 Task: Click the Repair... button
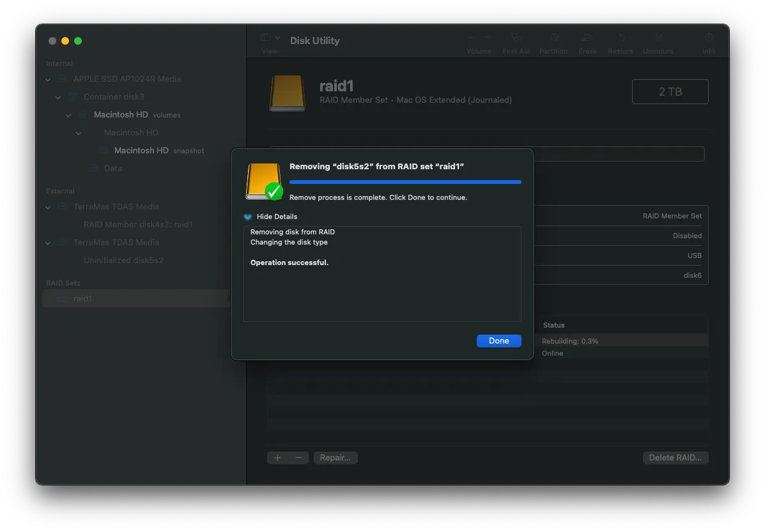336,457
